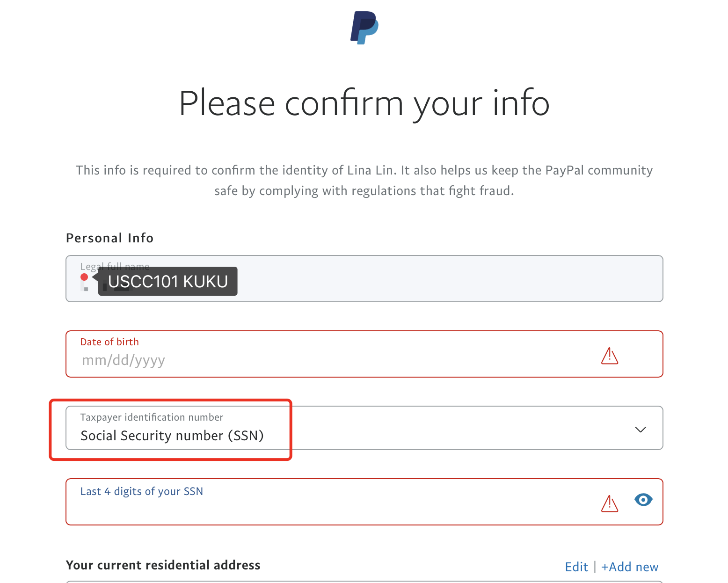Click the Date of birth warning icon
This screenshot has width=728, height=583.
coord(609,356)
